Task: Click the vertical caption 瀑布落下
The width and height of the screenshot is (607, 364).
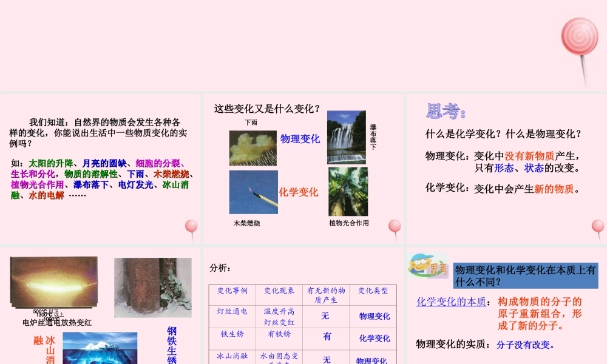Action: (373, 137)
